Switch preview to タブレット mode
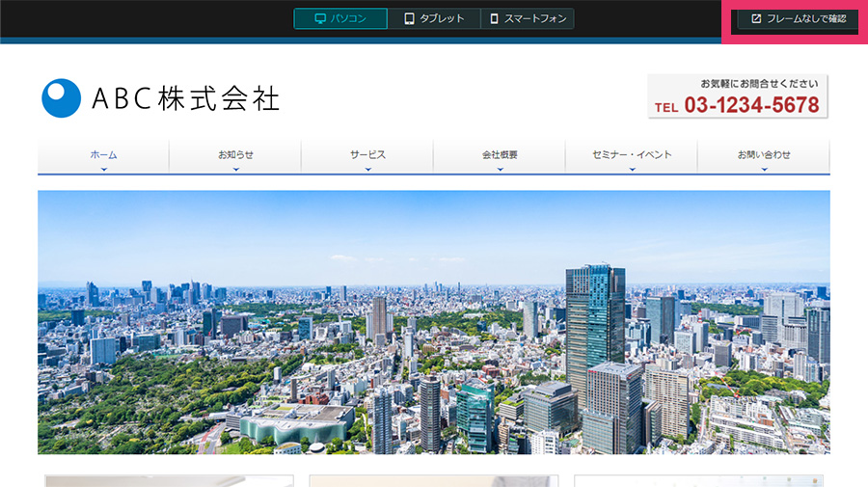 coord(434,19)
